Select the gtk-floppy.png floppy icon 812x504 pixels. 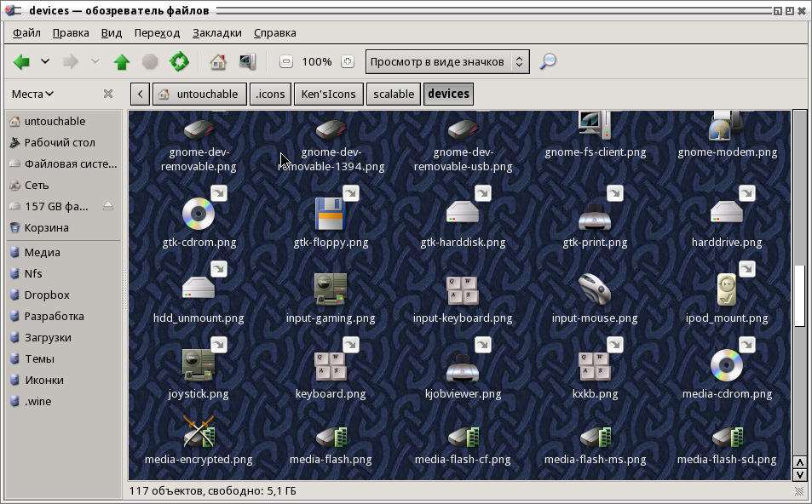pos(331,213)
